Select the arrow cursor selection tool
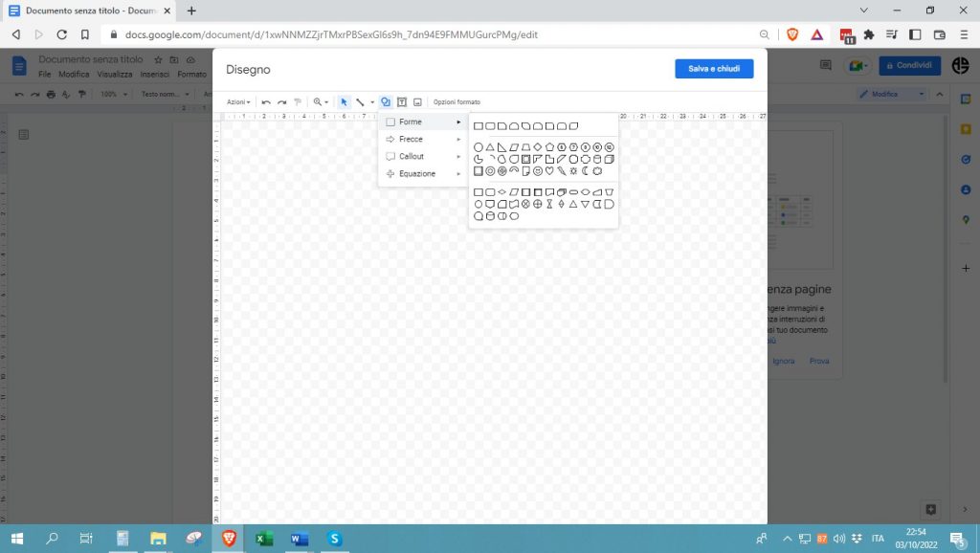The width and height of the screenshot is (980, 553). pyautogui.click(x=345, y=102)
